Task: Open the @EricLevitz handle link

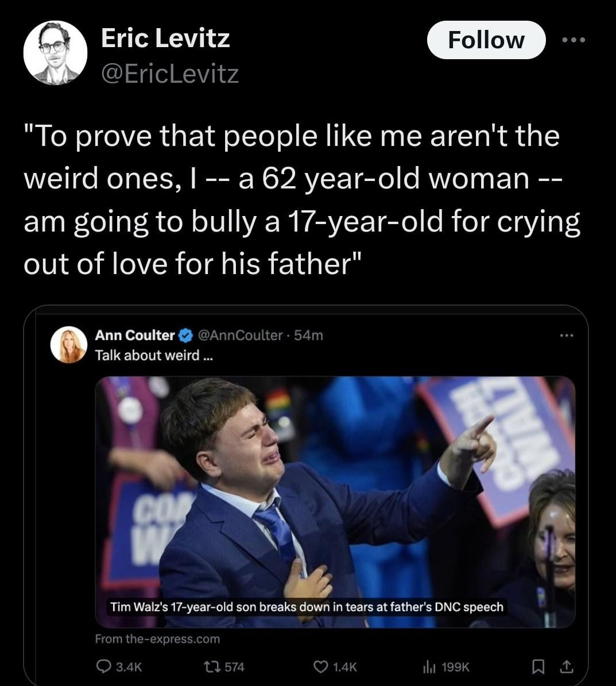Action: [170, 74]
